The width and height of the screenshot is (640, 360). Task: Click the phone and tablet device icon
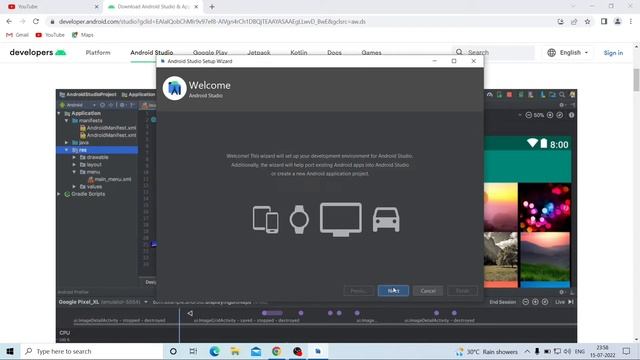coord(266,220)
